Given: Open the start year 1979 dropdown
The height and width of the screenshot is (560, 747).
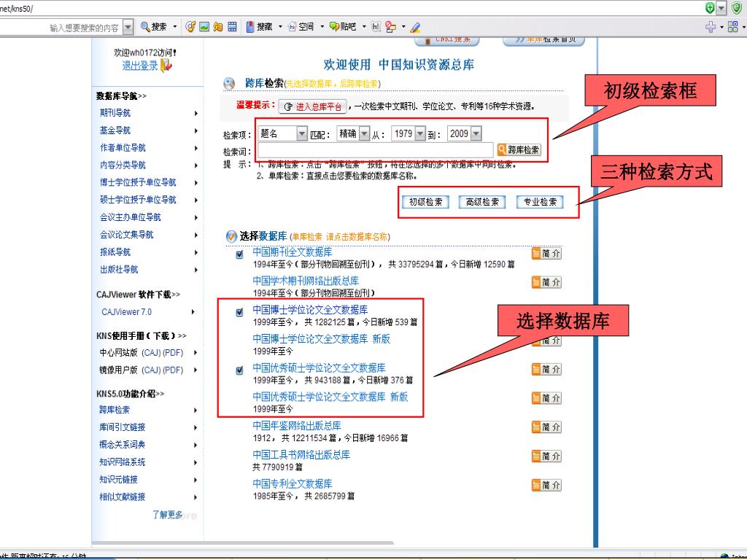Looking at the screenshot, I should coord(419,134).
